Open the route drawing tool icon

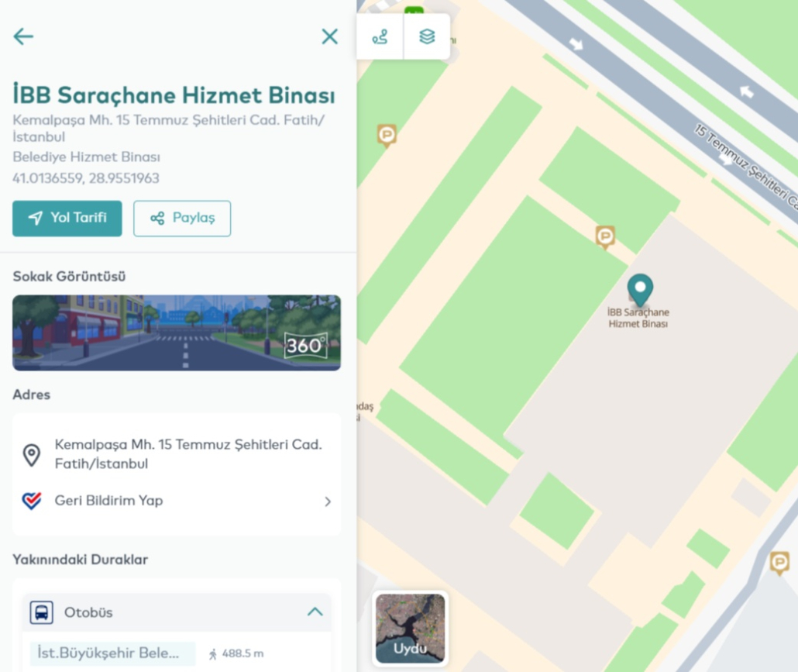[380, 36]
